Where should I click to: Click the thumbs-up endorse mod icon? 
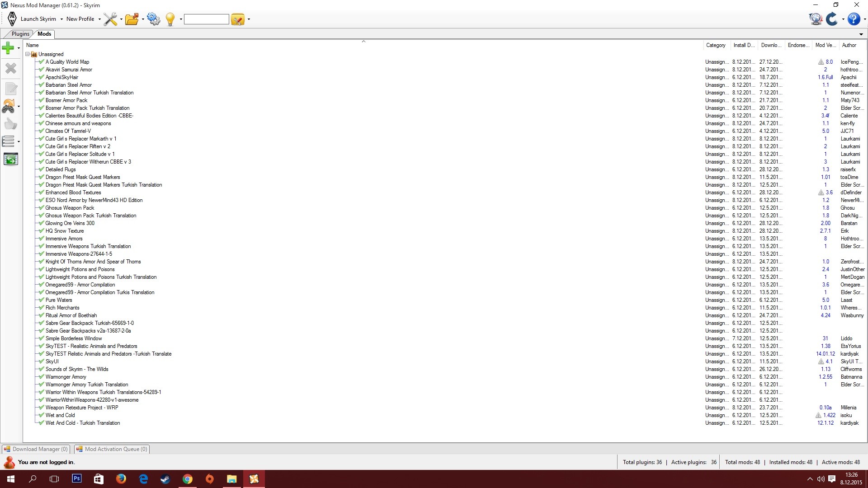(x=10, y=124)
